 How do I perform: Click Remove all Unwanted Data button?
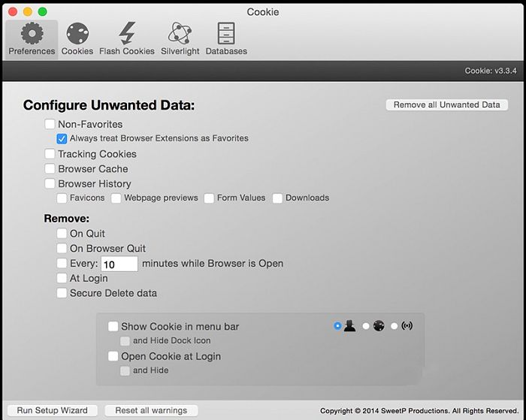tap(446, 105)
